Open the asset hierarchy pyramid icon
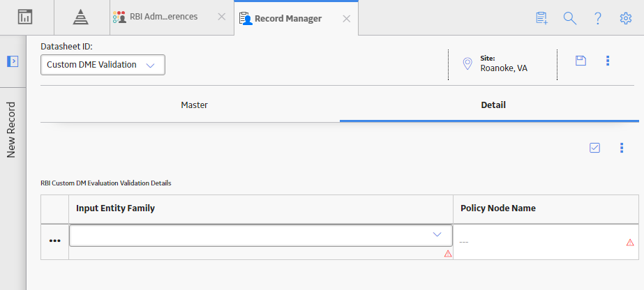 click(81, 17)
